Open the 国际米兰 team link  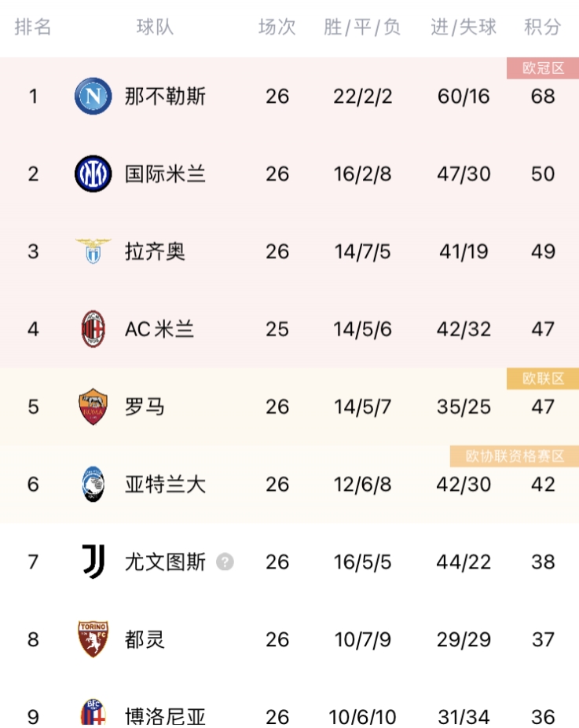165,174
